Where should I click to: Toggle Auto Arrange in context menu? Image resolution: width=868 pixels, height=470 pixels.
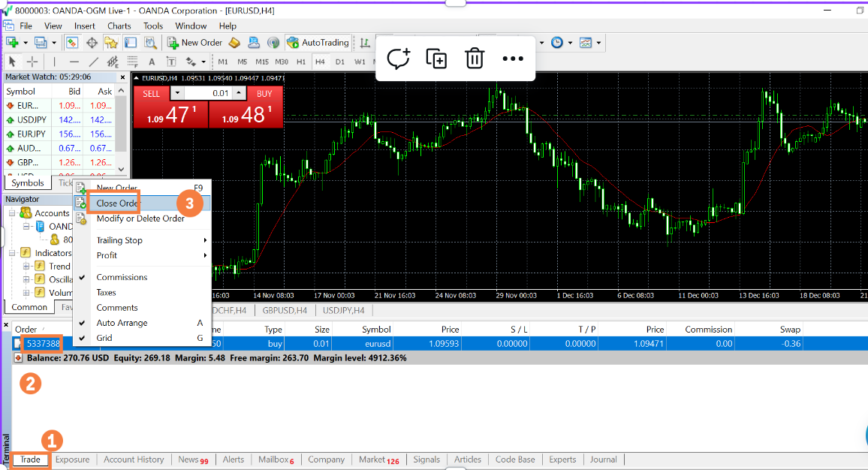pyautogui.click(x=122, y=323)
